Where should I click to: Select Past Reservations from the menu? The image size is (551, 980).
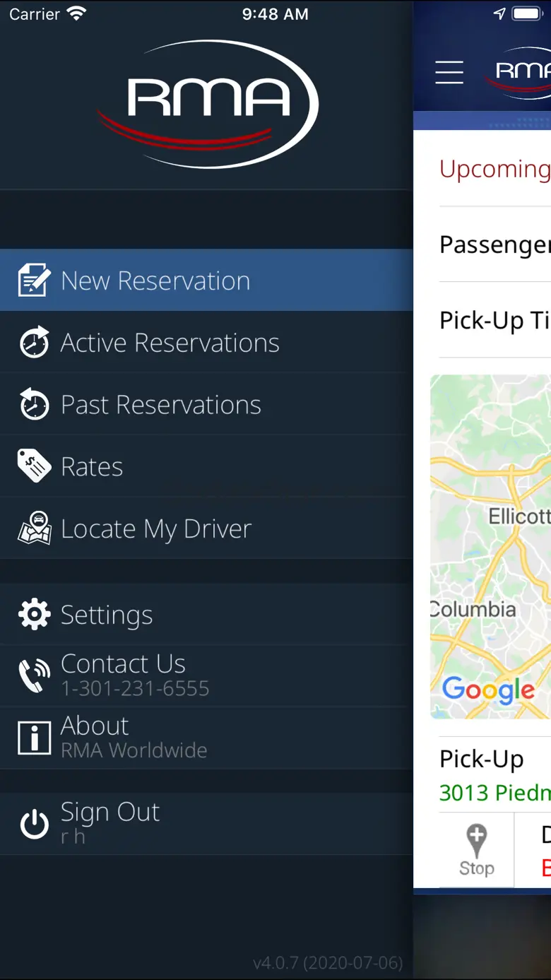(161, 405)
